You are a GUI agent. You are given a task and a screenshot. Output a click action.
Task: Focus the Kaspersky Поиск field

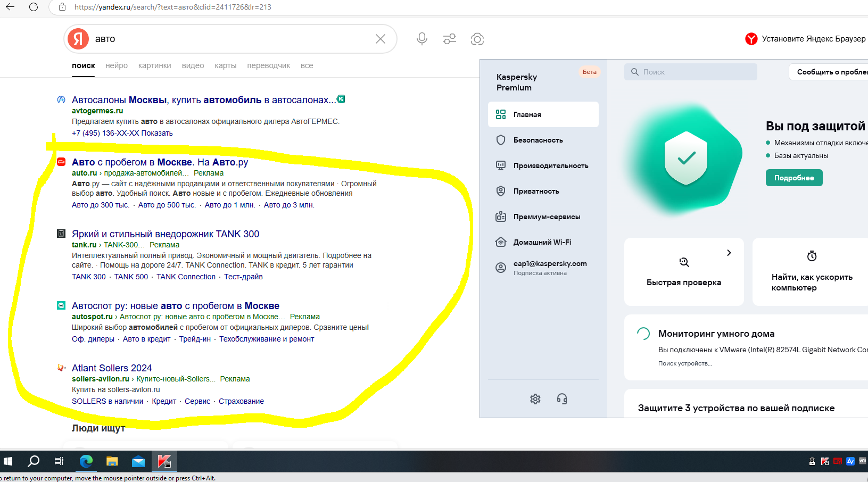pos(691,72)
